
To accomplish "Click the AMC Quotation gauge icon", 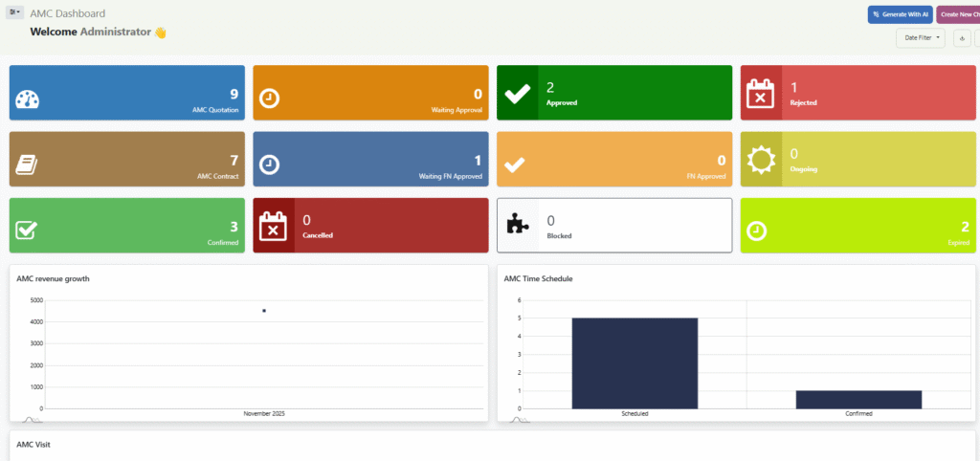I will point(27,99).
